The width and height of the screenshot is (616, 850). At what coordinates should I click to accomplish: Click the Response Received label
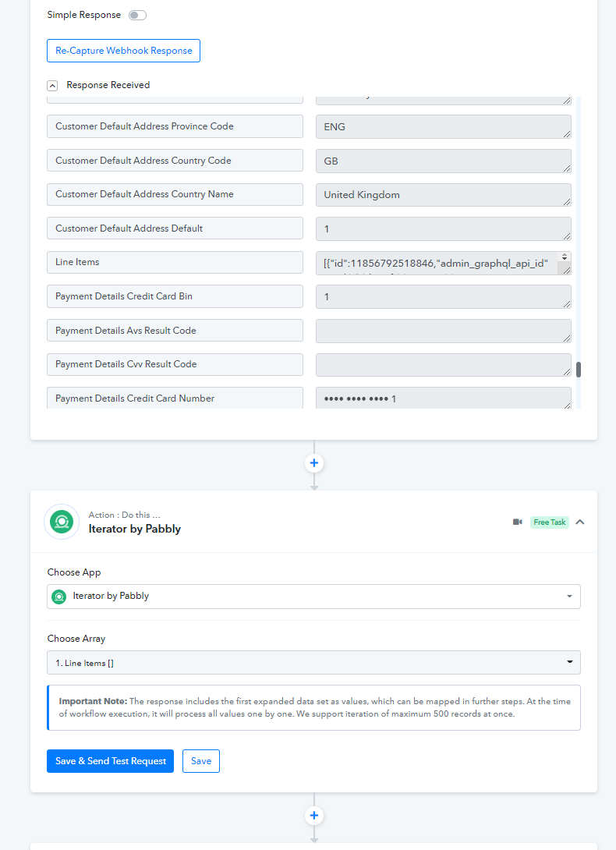[x=108, y=85]
